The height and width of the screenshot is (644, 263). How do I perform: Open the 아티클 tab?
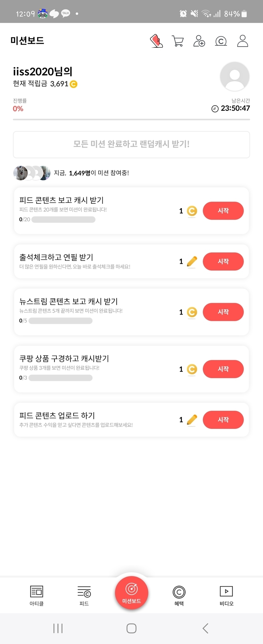[x=36, y=595]
